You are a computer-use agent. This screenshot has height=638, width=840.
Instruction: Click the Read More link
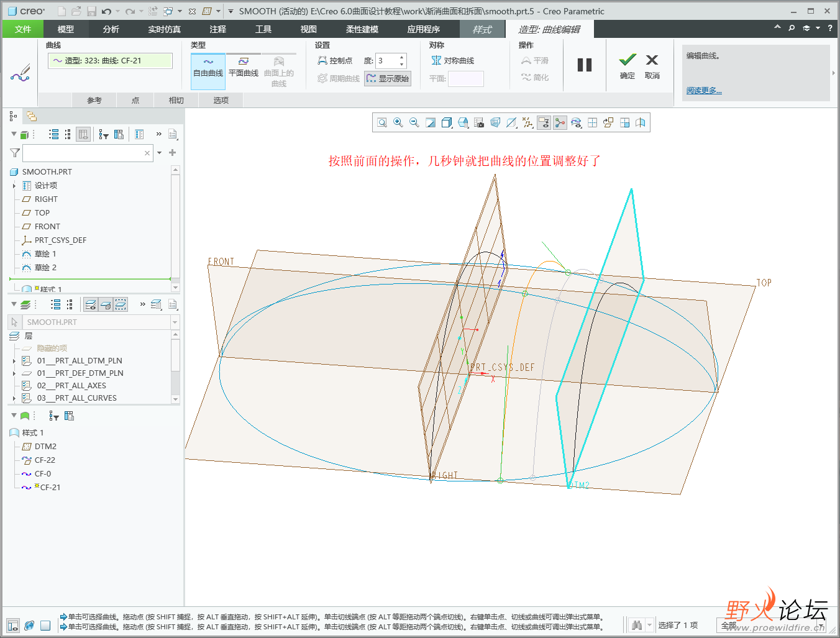704,90
